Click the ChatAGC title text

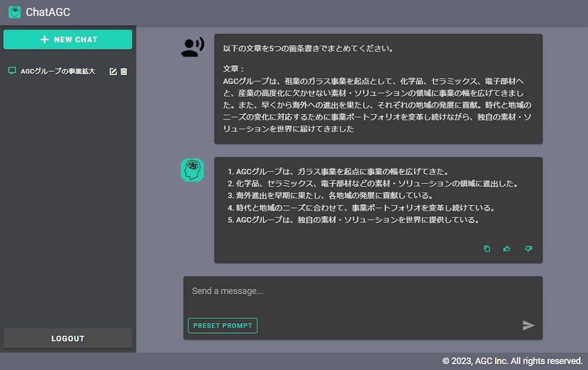pyautogui.click(x=48, y=12)
